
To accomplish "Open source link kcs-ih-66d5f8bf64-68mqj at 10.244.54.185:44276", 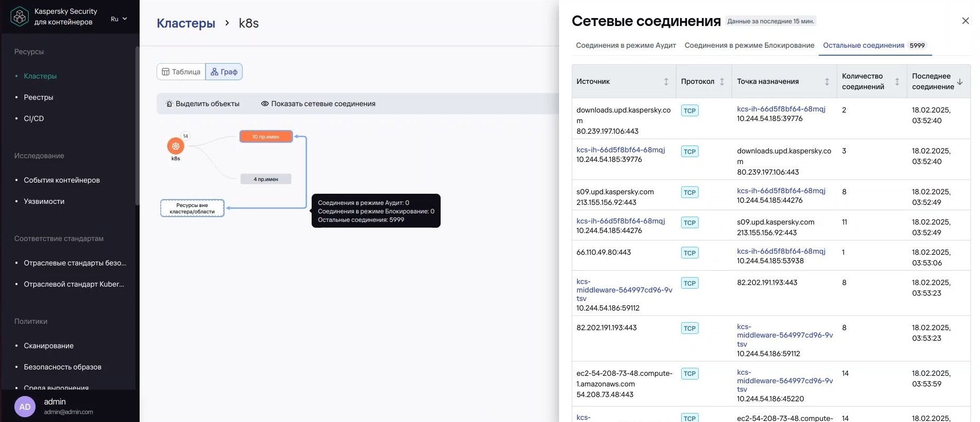I will [621, 221].
